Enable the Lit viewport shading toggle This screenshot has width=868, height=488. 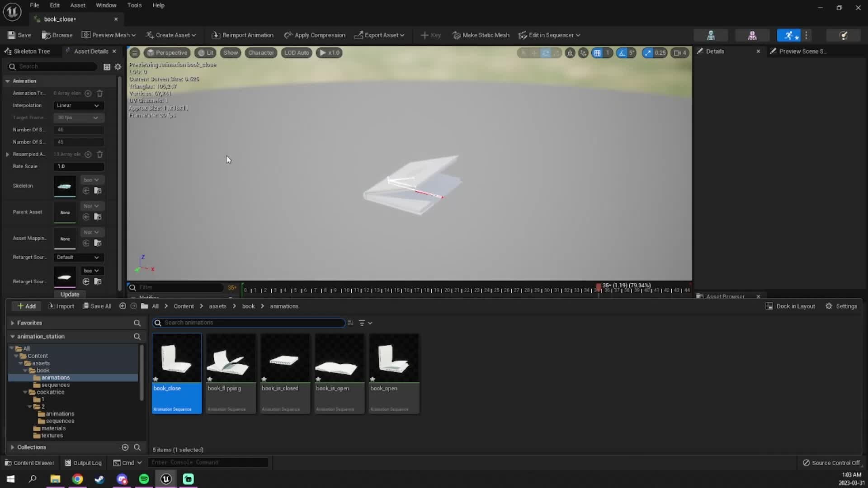click(206, 53)
